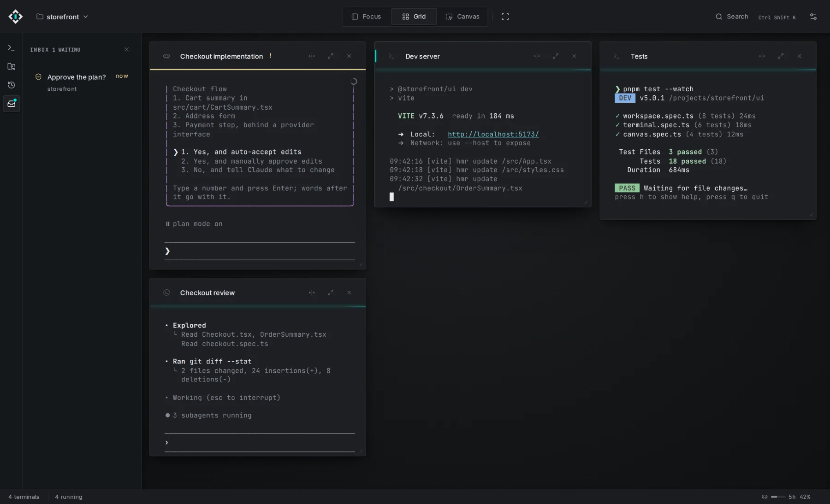Image resolution: width=830 pixels, height=504 pixels.
Task: Choose 'No, and tell Claude what to change'
Action: 258,170
